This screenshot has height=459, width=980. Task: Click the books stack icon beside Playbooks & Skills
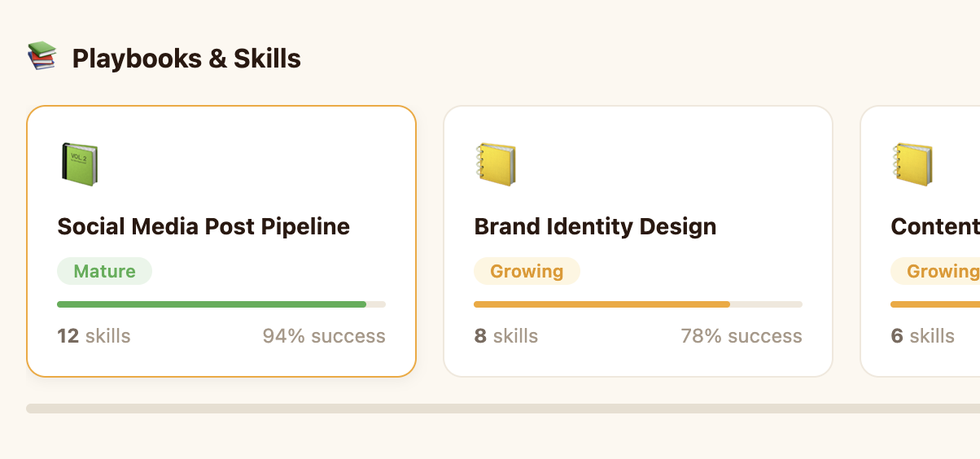click(42, 57)
